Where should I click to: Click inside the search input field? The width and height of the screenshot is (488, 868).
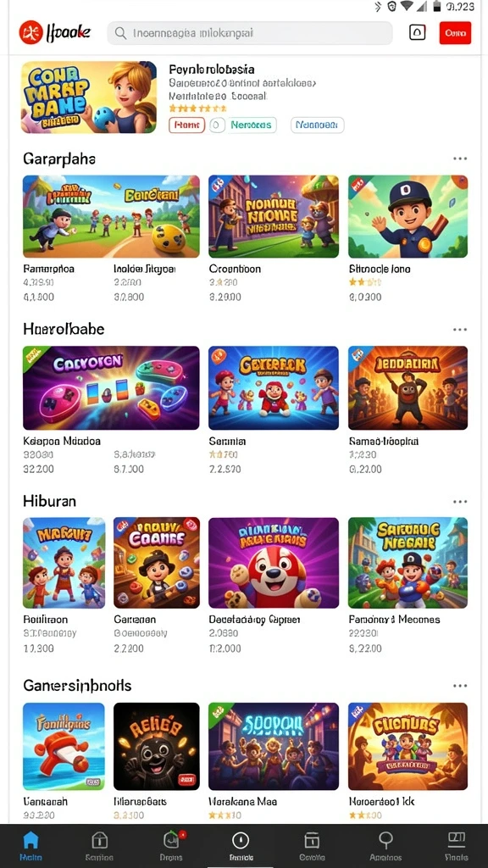[250, 33]
